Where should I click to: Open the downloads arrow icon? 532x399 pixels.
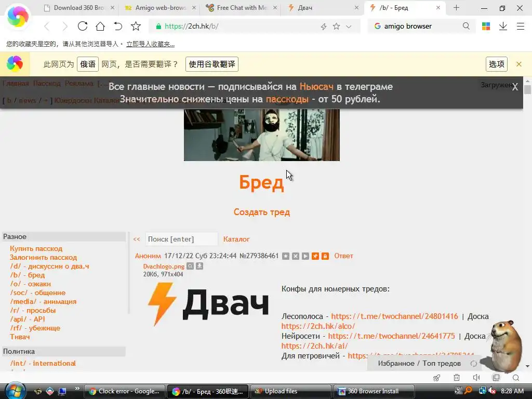click(503, 26)
